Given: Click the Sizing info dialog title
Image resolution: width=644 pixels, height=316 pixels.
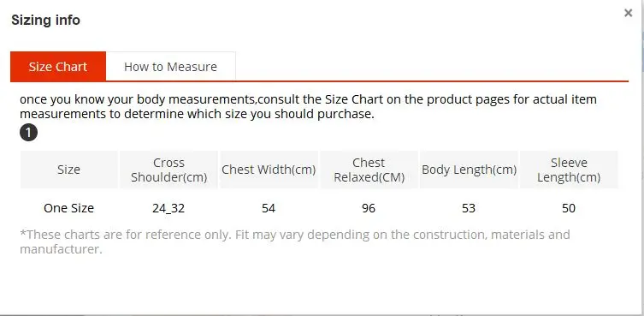Looking at the screenshot, I should pyautogui.click(x=45, y=20).
